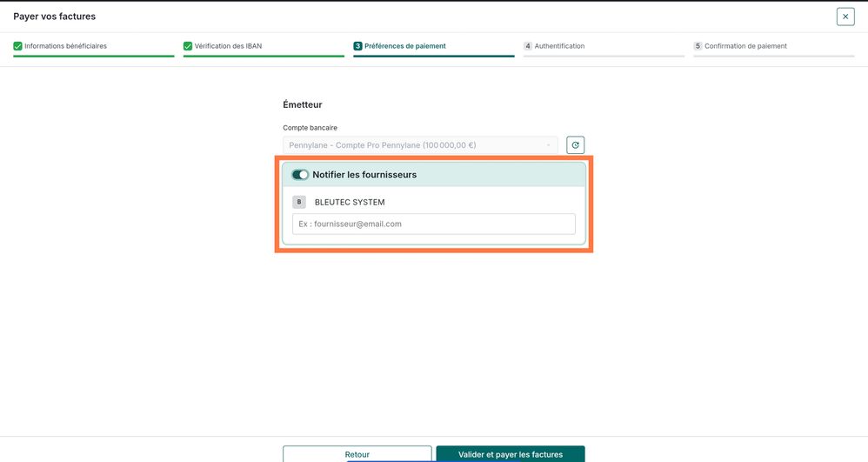Expand the bank account dropdown arrow
The image size is (868, 462).
548,145
